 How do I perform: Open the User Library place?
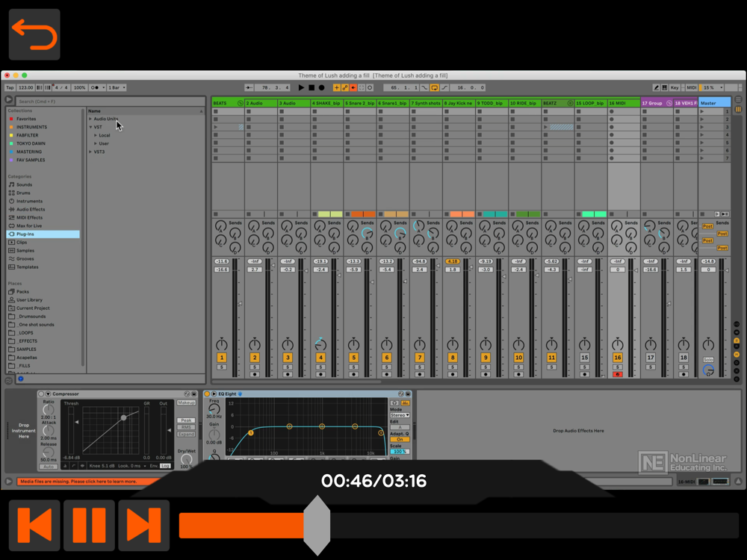click(30, 300)
